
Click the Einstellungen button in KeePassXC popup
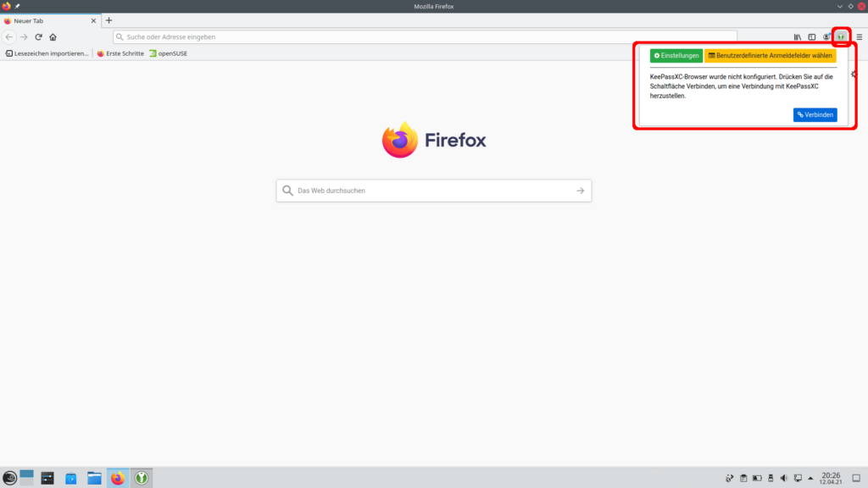point(676,55)
